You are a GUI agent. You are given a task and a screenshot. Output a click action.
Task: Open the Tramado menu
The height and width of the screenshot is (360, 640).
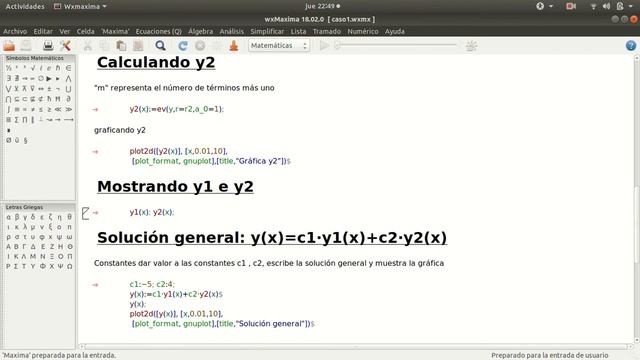(x=327, y=31)
